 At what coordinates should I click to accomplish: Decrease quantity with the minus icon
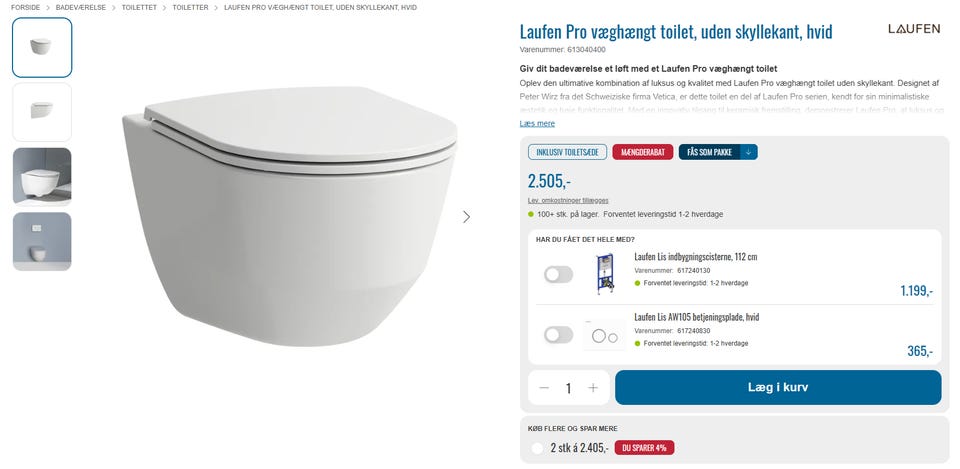click(x=544, y=388)
